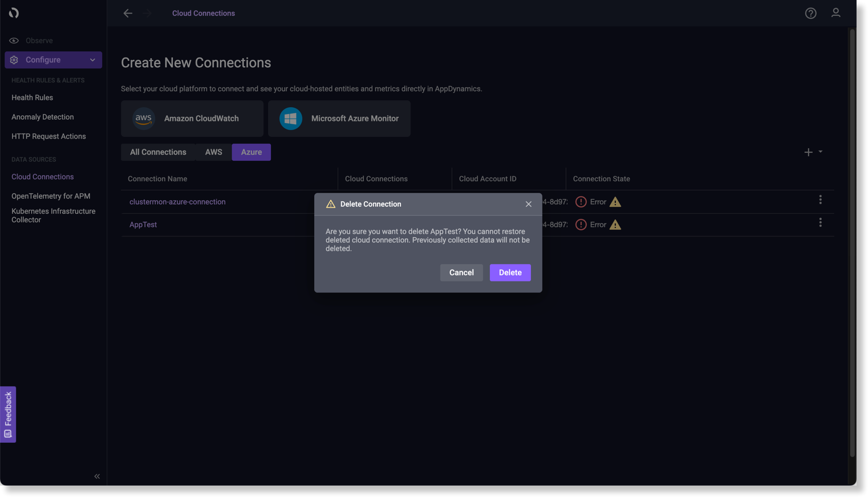
Task: Click the AWS logo icon
Action: [x=144, y=119]
